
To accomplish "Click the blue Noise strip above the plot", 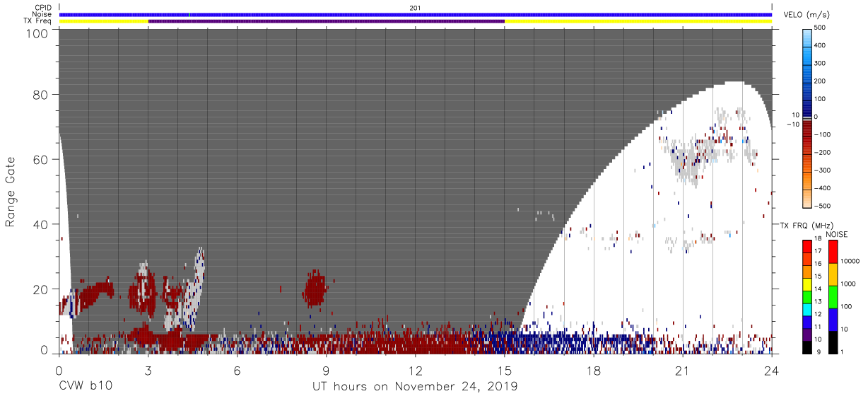I will click(x=416, y=15).
